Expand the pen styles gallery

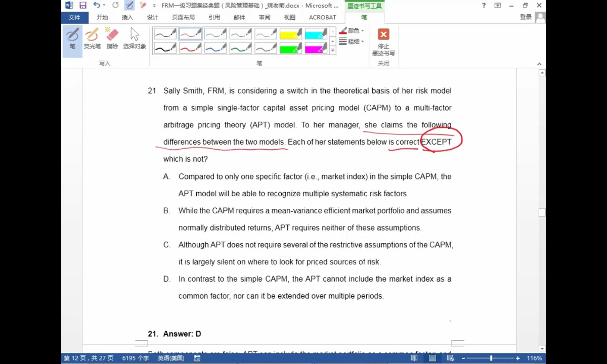click(333, 51)
